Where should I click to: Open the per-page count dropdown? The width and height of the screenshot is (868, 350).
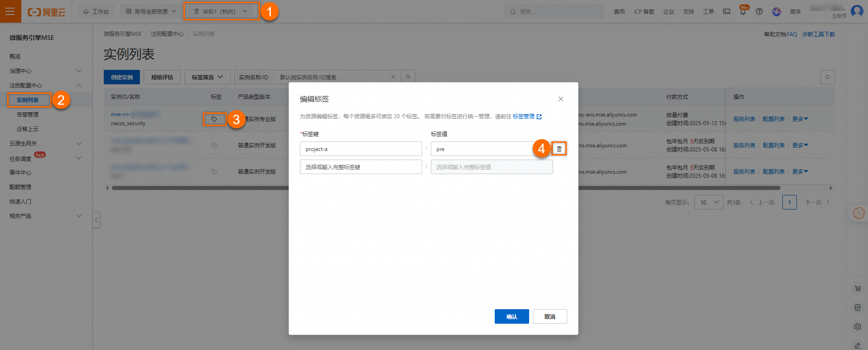pos(709,202)
